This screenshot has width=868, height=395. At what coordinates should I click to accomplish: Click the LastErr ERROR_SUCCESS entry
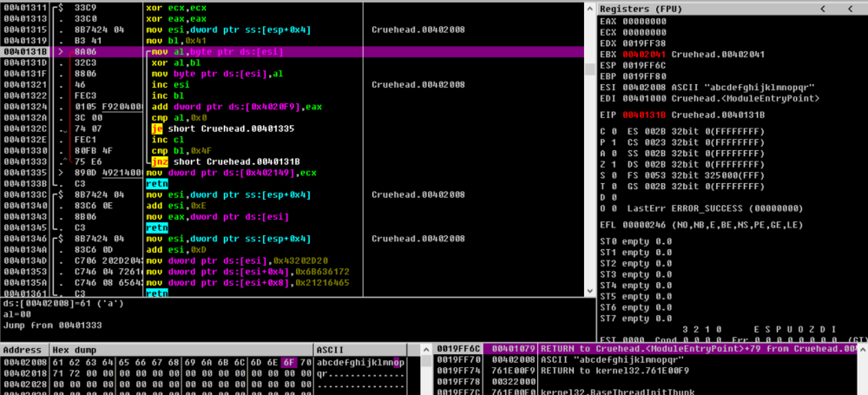coord(715,209)
